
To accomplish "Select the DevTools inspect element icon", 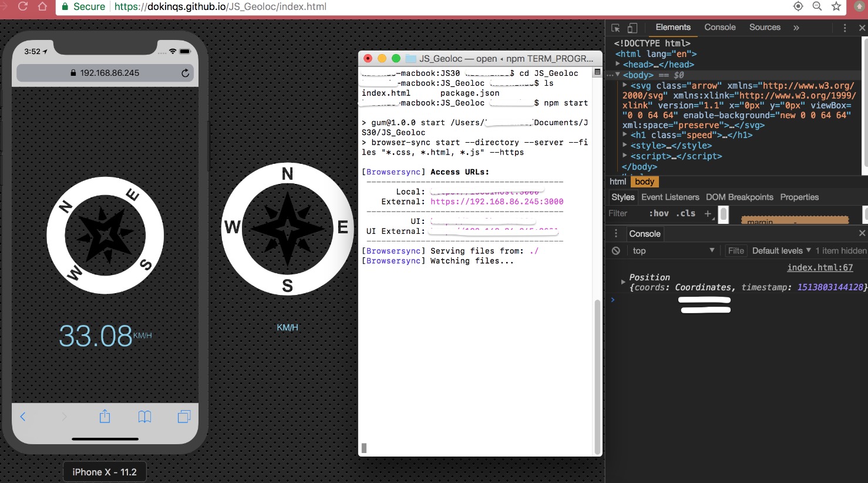I will (x=615, y=28).
